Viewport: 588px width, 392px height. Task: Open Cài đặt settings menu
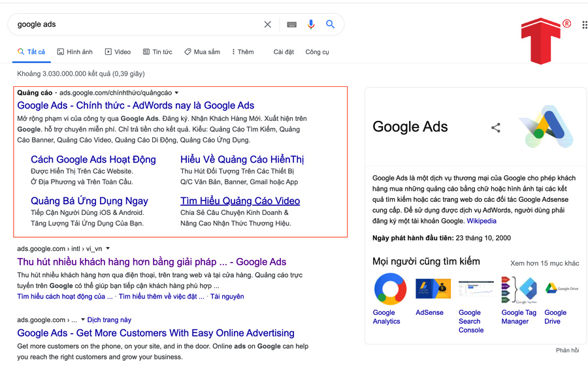coord(284,52)
